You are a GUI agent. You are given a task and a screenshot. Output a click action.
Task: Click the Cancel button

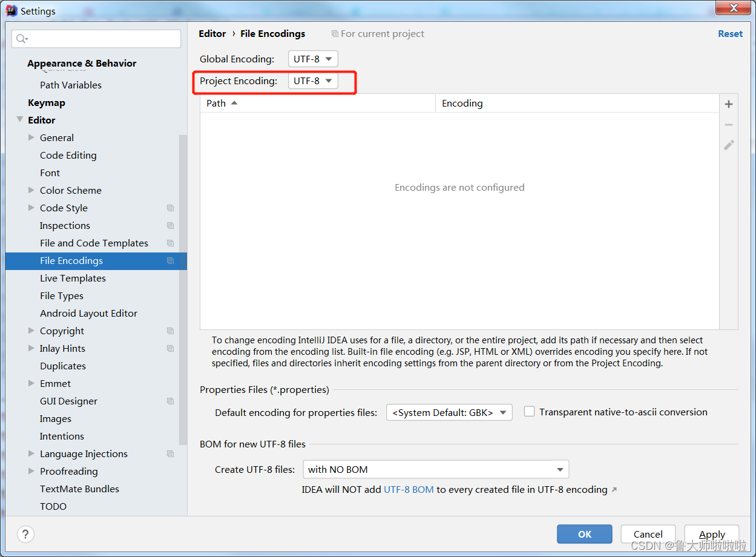[648, 534]
